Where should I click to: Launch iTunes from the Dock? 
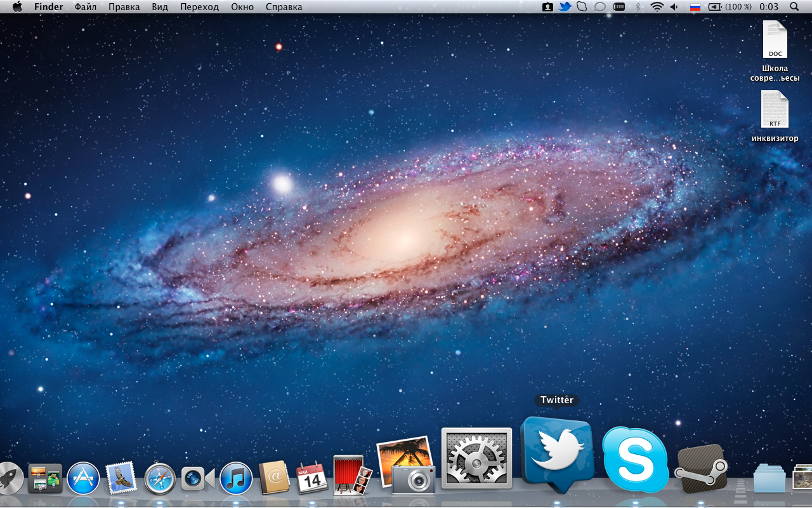tap(236, 478)
